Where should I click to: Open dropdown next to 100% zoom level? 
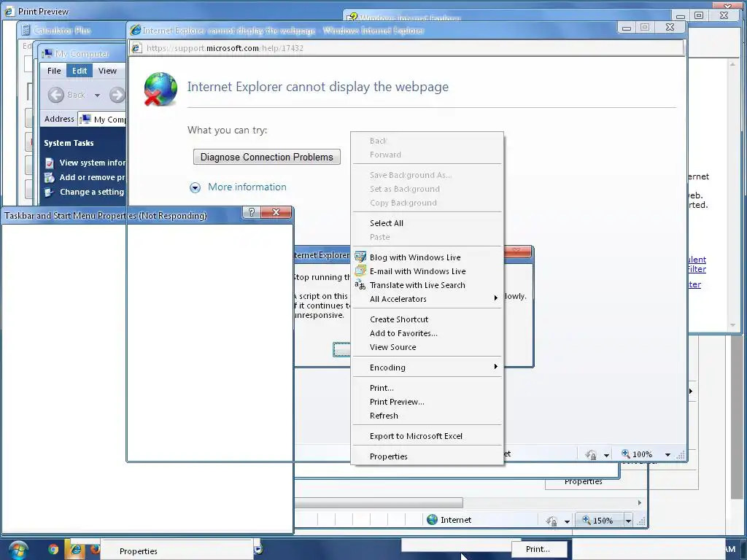pyautogui.click(x=667, y=455)
